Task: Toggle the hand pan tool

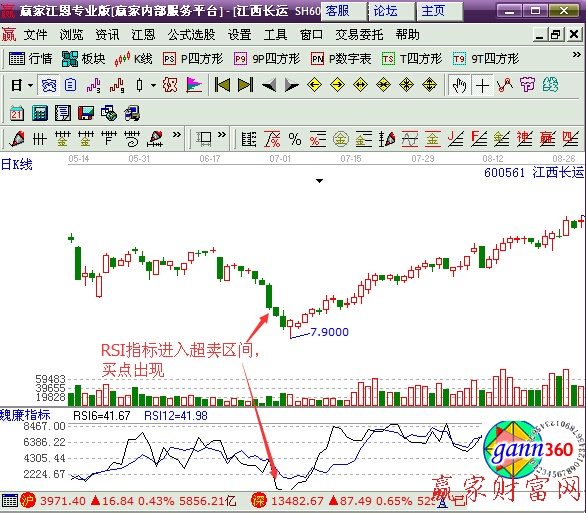Action: click(459, 85)
